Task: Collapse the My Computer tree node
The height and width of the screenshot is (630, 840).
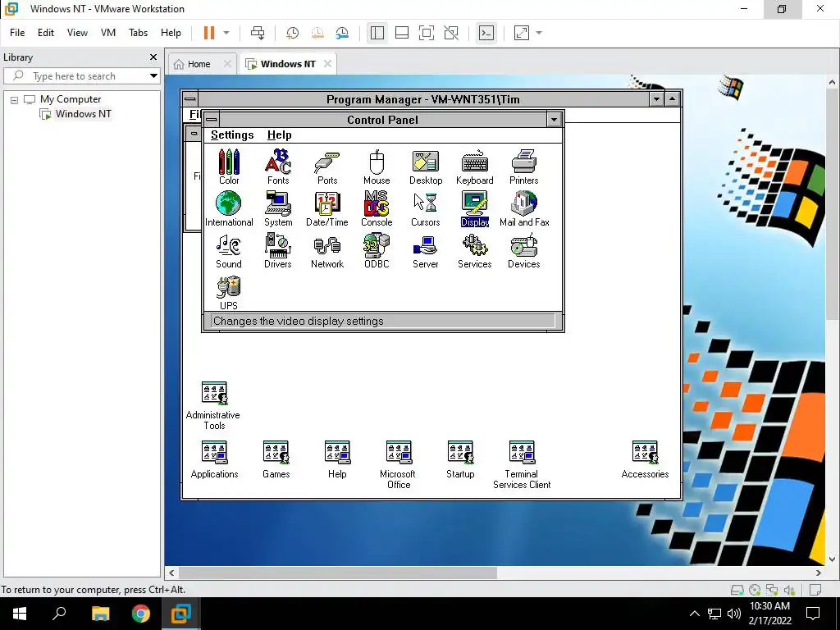Action: click(x=15, y=99)
